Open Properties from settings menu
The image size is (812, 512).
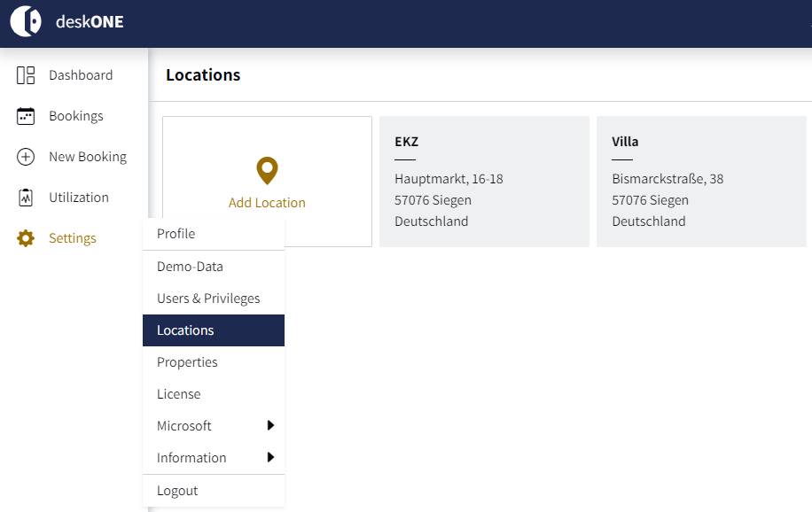(214, 362)
